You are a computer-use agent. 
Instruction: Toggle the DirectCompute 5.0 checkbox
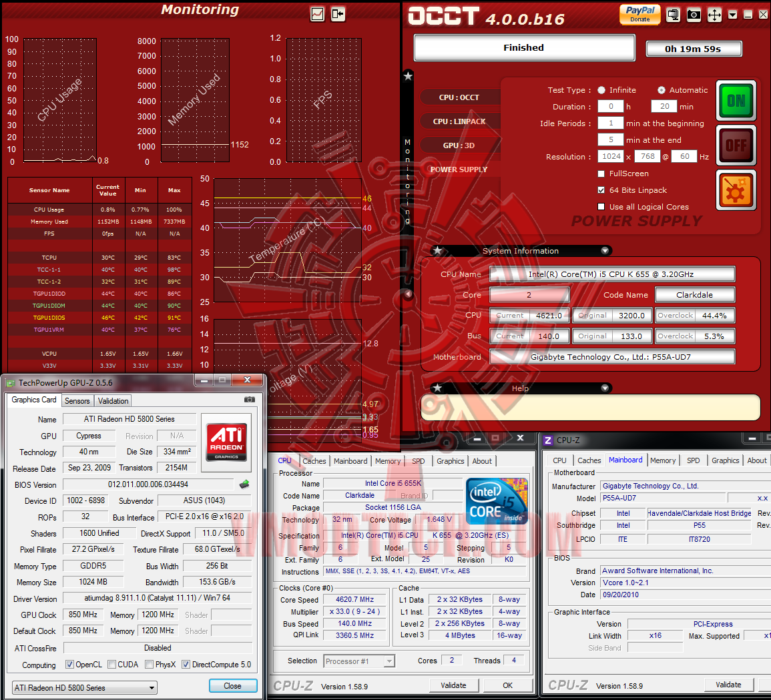tap(186, 665)
